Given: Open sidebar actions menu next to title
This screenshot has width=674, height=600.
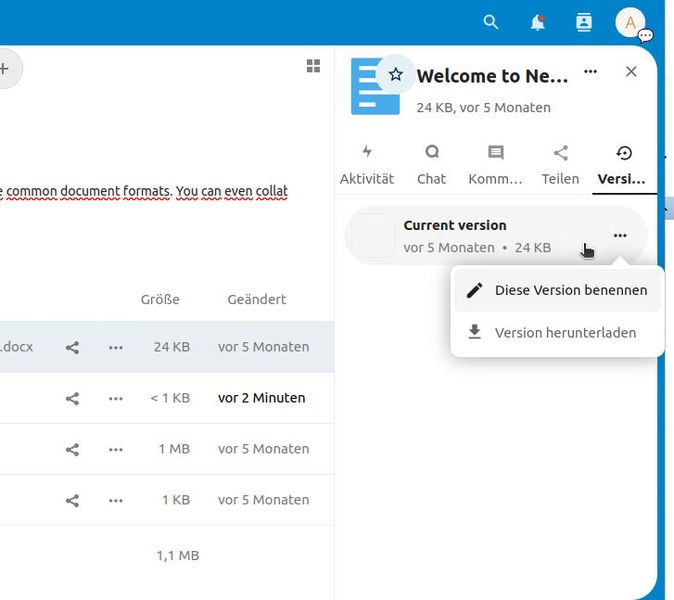Looking at the screenshot, I should point(591,72).
